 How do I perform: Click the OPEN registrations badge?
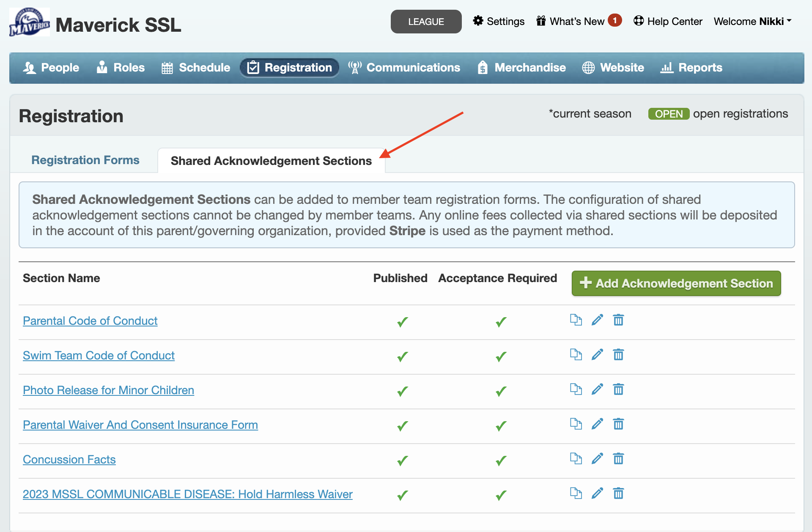[669, 114]
